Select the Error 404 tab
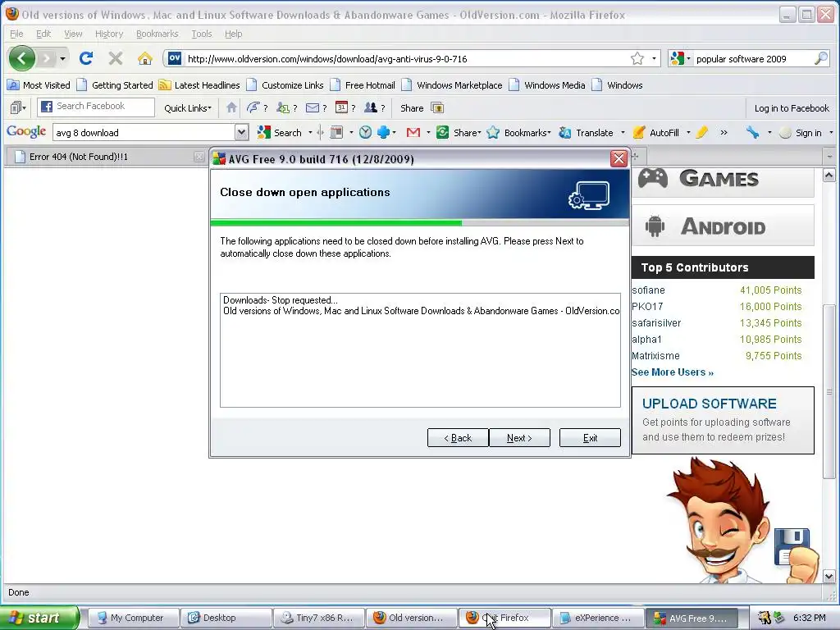Viewport: 840px width, 630px height. [106, 157]
